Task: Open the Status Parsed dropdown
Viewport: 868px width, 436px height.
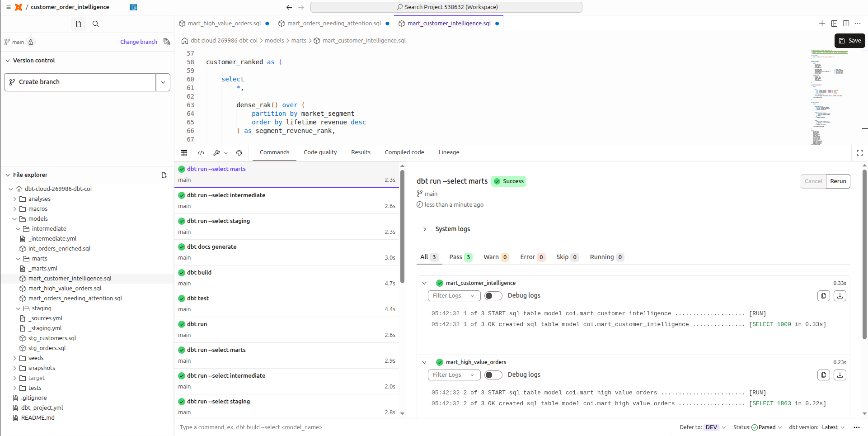Action: pyautogui.click(x=766, y=427)
